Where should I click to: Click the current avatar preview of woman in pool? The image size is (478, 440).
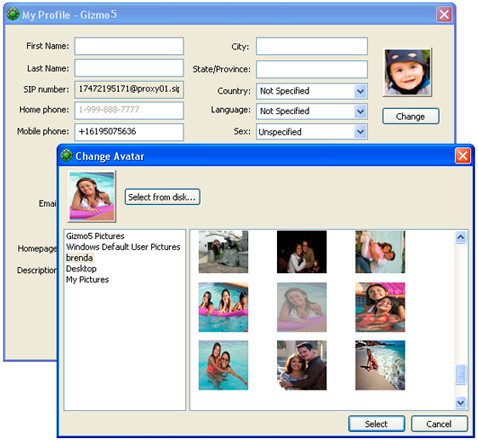coord(92,196)
